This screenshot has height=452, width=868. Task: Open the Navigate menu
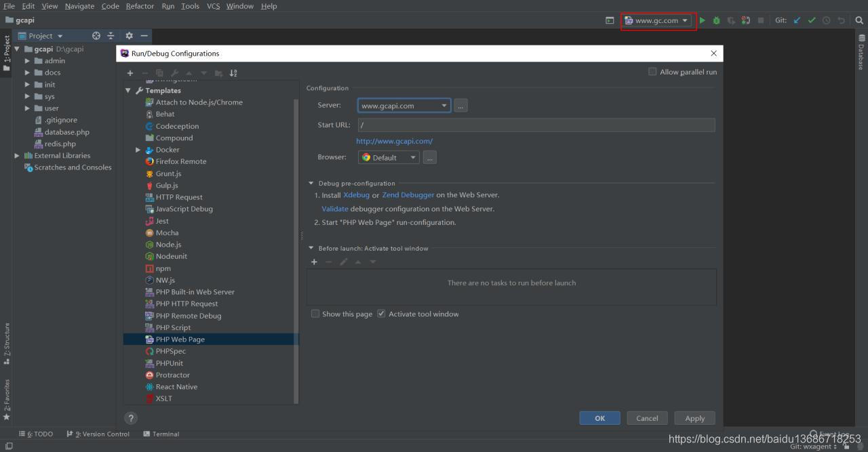point(79,6)
